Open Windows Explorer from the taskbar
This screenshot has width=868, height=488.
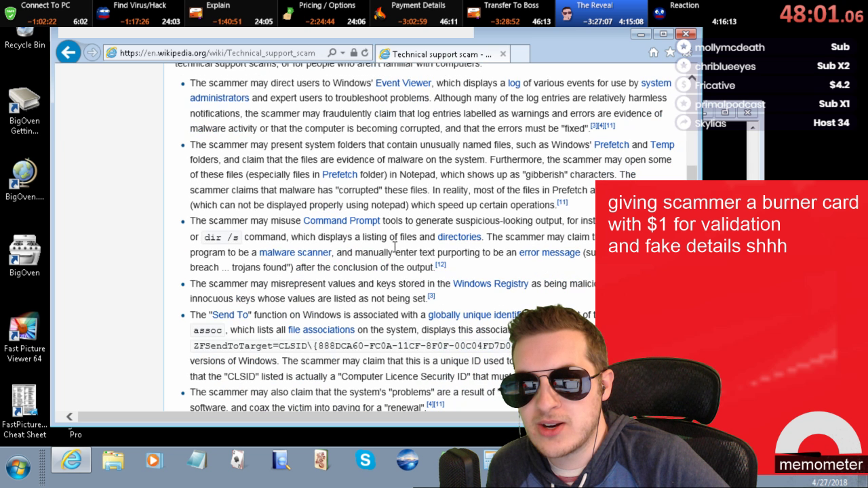tap(113, 461)
